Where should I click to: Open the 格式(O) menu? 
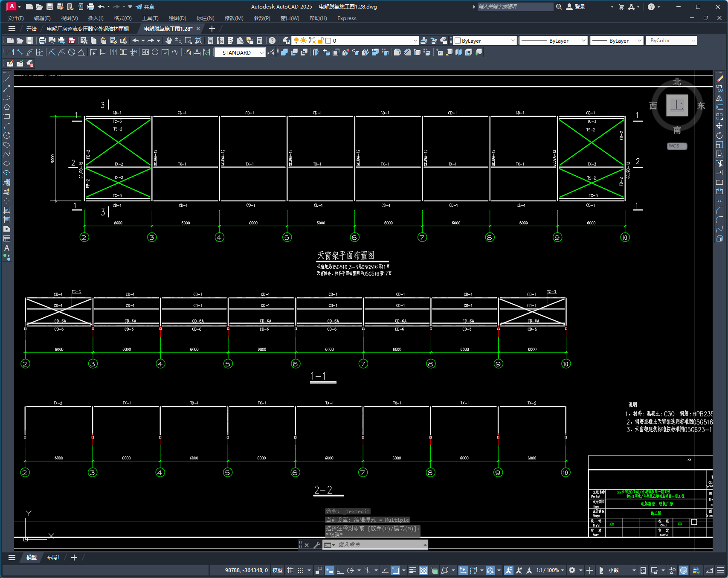point(123,18)
